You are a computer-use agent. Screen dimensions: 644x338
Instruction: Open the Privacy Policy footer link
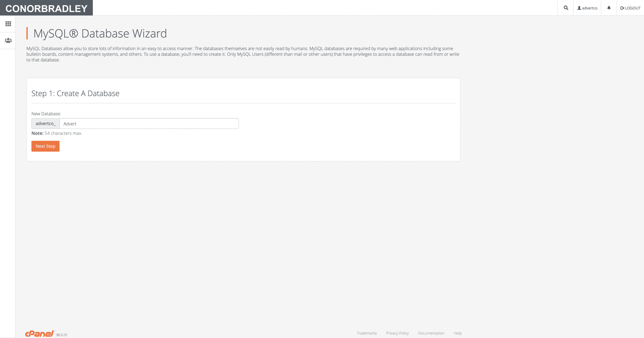[397, 333]
